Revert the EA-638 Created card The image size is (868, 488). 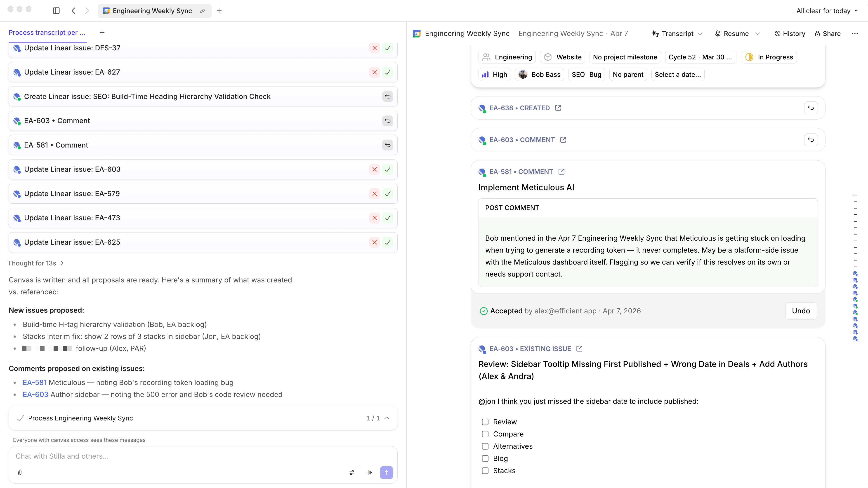811,108
